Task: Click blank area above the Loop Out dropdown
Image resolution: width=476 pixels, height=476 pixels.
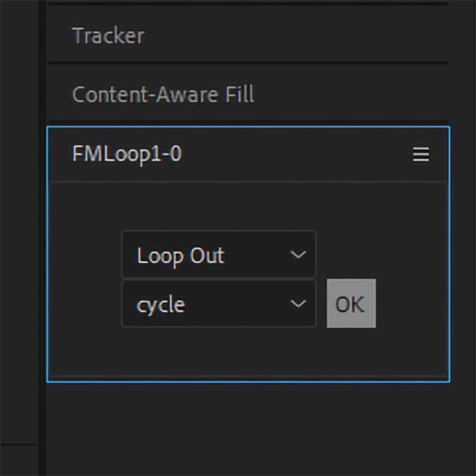Action: pos(218,206)
